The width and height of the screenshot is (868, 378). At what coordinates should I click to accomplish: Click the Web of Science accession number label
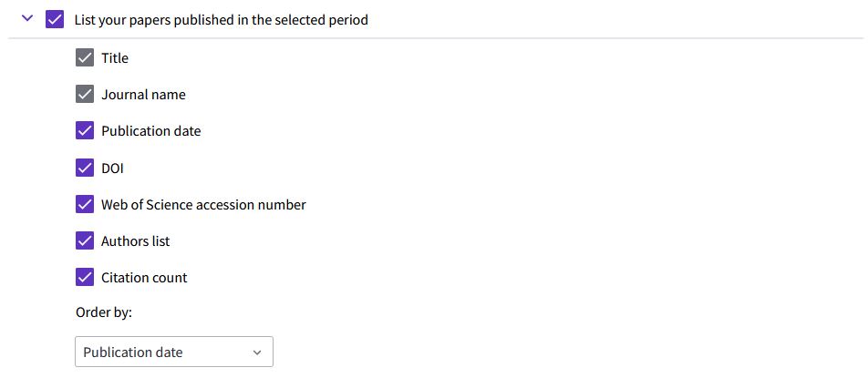click(203, 205)
